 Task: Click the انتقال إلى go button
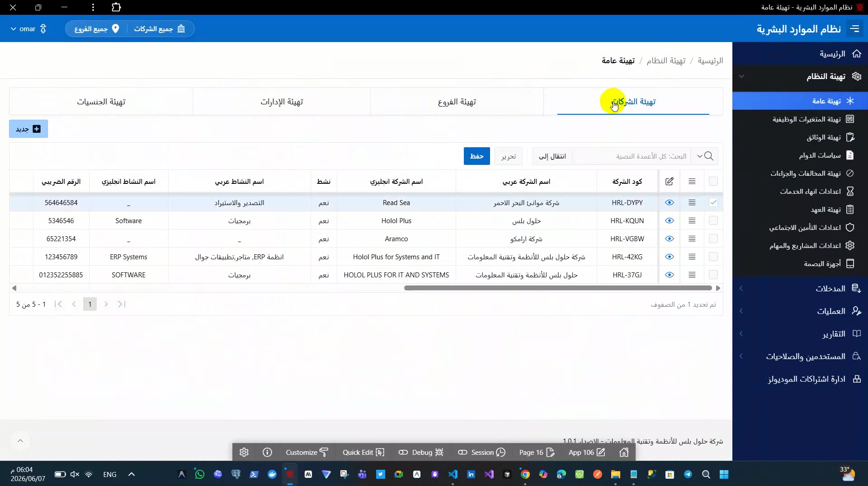(x=552, y=156)
